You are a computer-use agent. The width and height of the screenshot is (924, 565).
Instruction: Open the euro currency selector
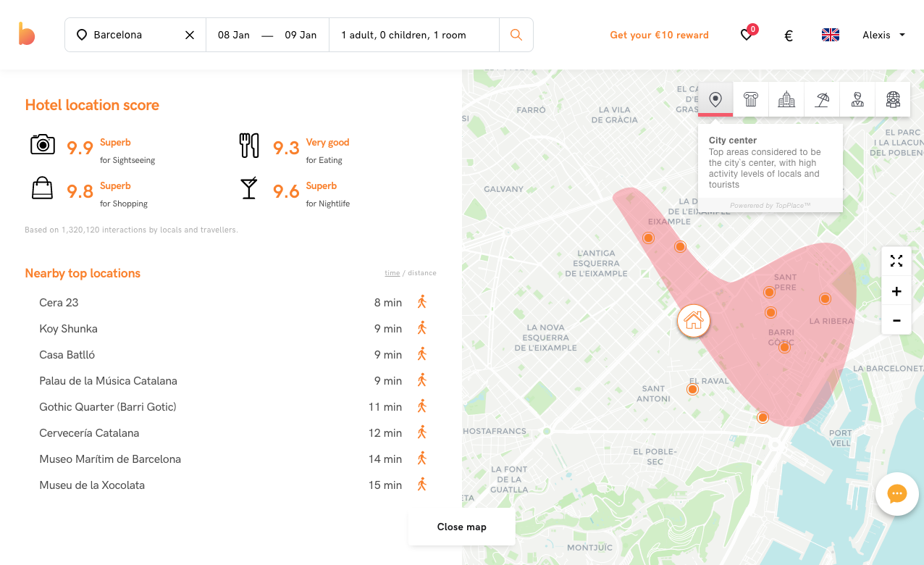[x=788, y=34]
